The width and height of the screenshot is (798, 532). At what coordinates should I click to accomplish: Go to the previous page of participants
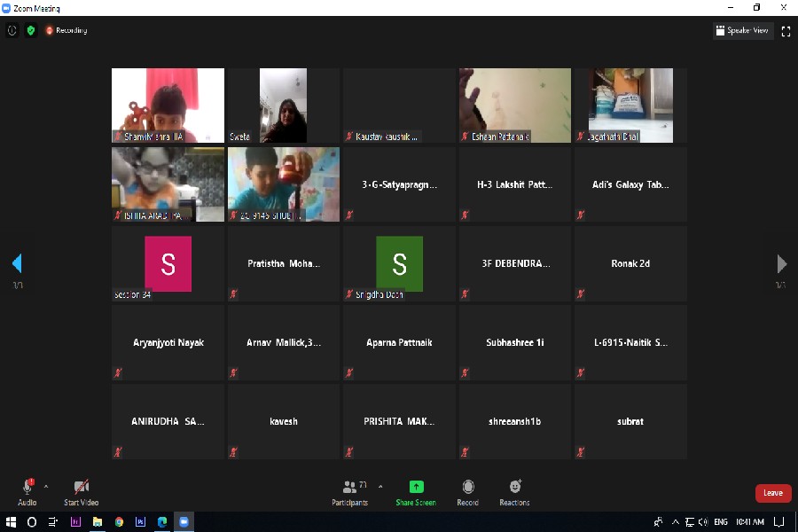point(16,263)
